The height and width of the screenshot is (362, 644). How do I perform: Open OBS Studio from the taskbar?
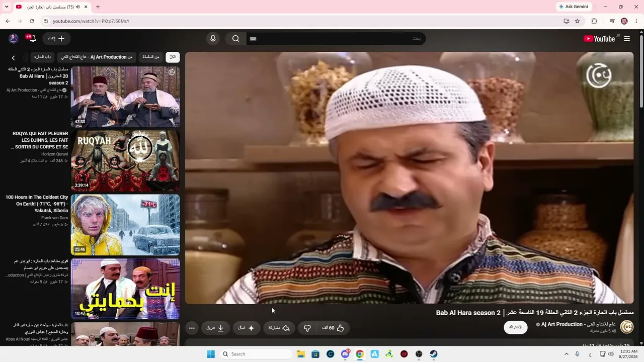(x=419, y=354)
